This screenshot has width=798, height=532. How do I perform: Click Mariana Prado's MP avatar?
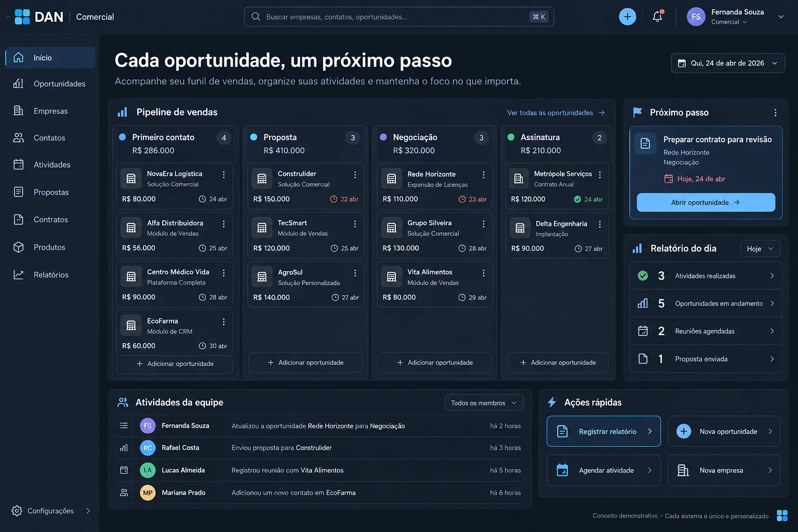click(x=148, y=493)
